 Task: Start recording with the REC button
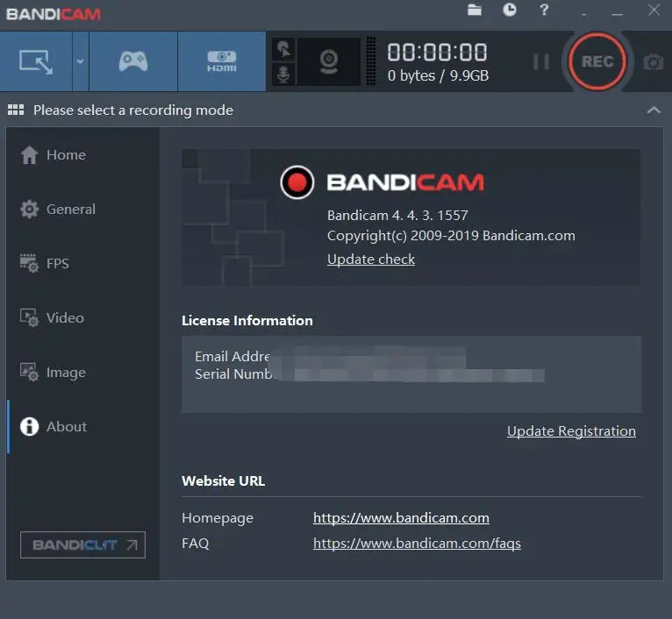[597, 61]
